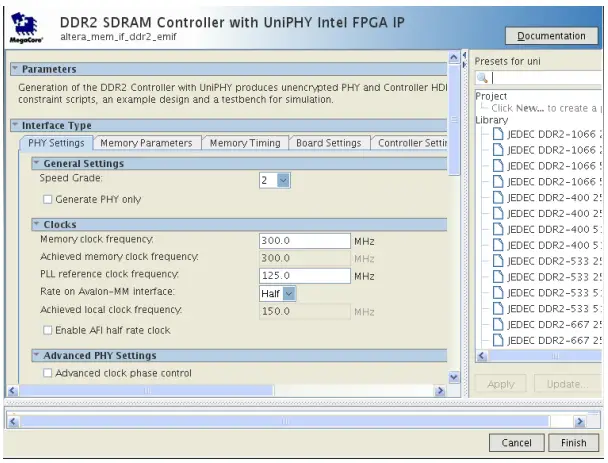Click the Finish button
608x463 pixels.
(x=573, y=442)
